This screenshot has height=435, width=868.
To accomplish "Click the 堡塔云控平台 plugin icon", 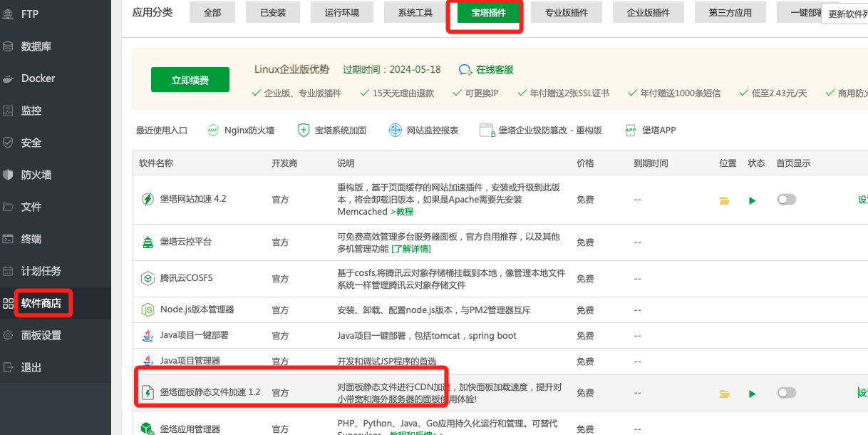I will pos(148,242).
